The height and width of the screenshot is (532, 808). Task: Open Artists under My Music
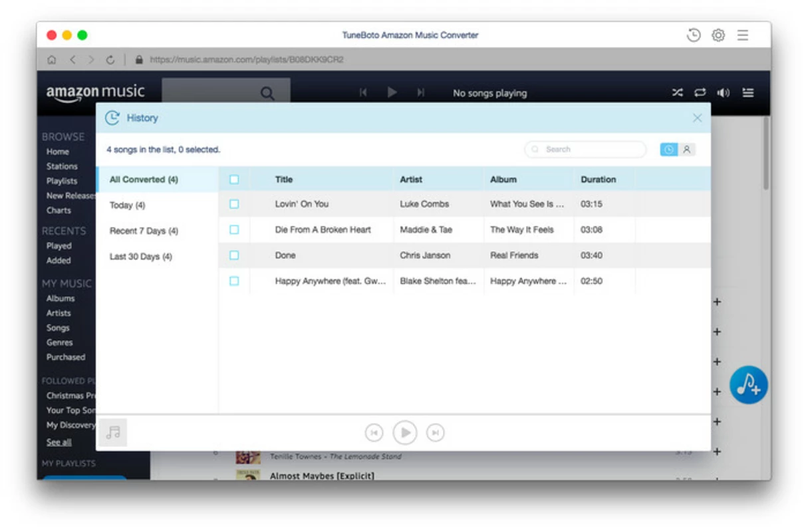[59, 313]
